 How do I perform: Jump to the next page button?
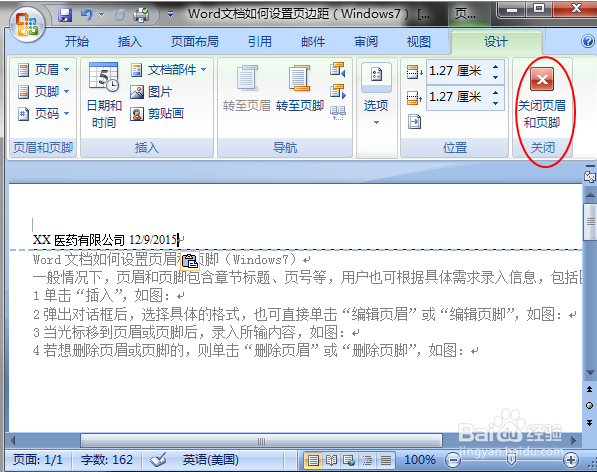589,423
